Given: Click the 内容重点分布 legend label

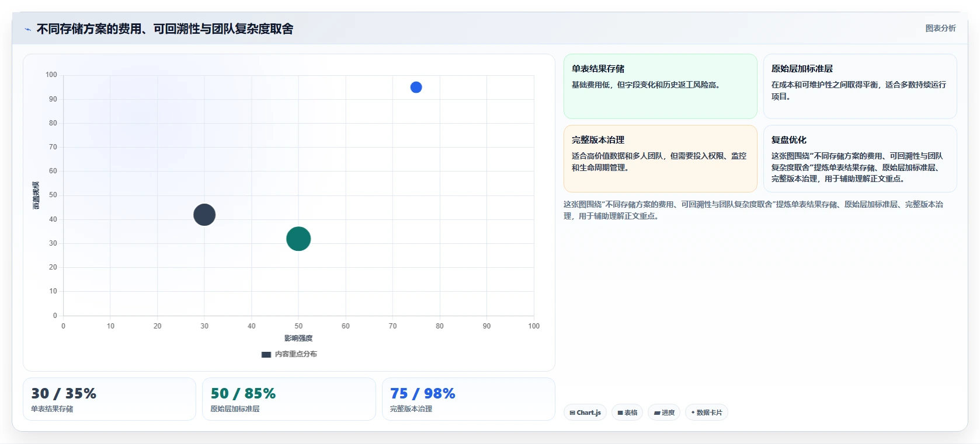Looking at the screenshot, I should click(x=296, y=354).
